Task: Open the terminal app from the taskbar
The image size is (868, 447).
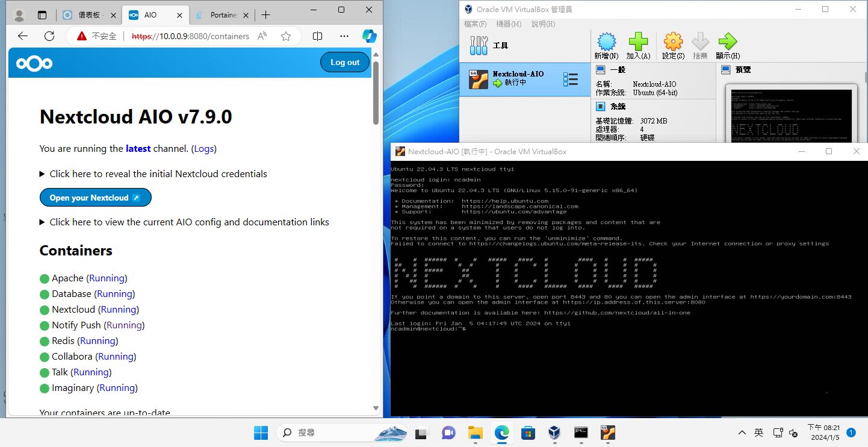Action: pos(581,433)
